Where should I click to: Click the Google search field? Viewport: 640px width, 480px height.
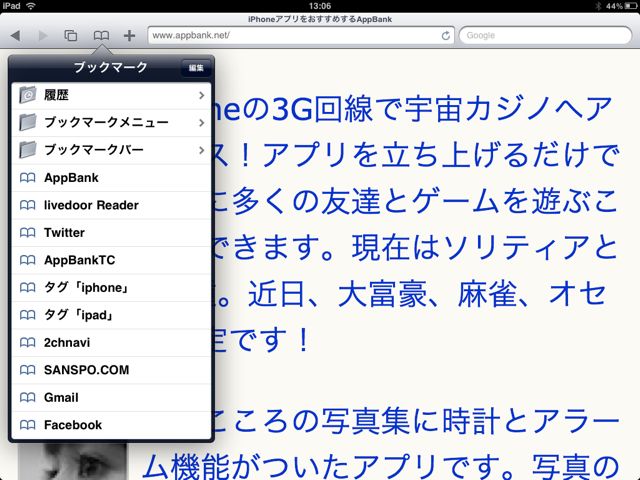pos(545,36)
